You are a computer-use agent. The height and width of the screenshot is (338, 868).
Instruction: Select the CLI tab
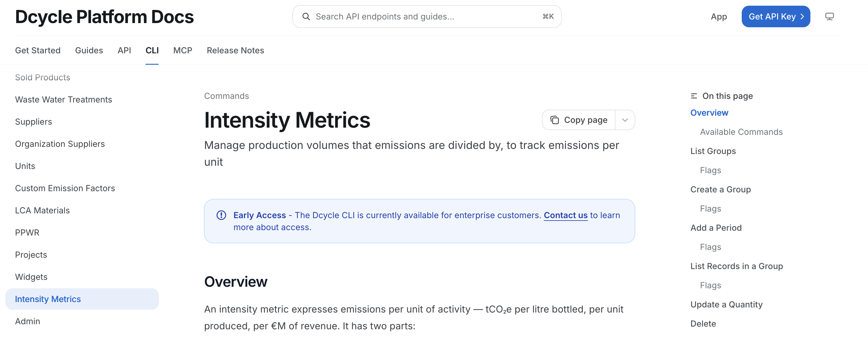(x=152, y=50)
